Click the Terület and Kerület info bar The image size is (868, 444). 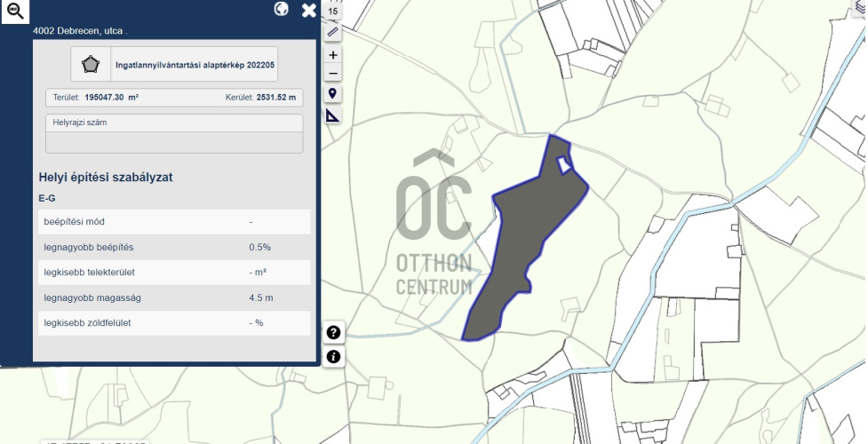(174, 97)
